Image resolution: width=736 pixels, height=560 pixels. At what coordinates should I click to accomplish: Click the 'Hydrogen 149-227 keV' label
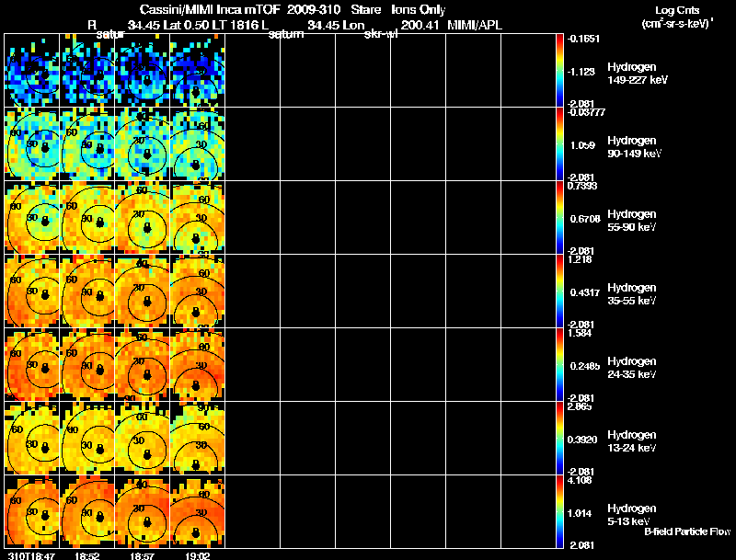coord(638,74)
